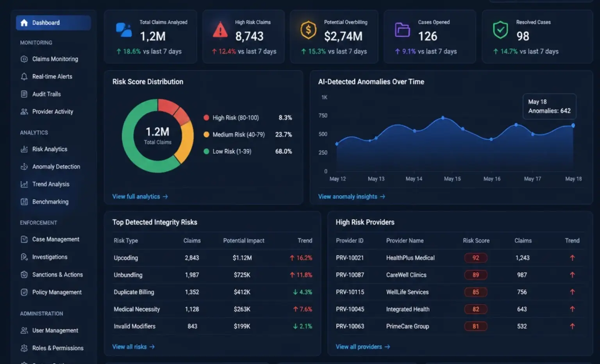
Task: Click the Real-time Alerts bell icon
Action: (x=24, y=77)
